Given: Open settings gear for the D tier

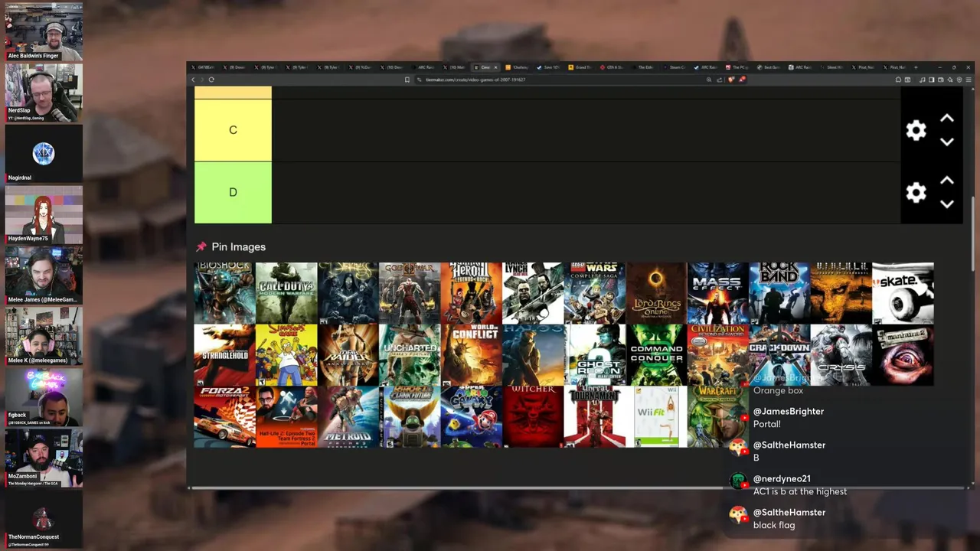Looking at the screenshot, I should coord(916,192).
